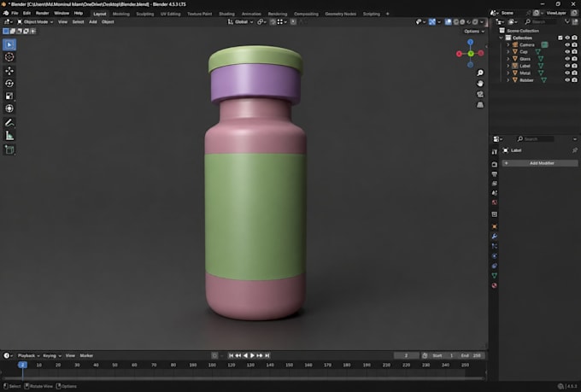Expand the Glass object in outliner

(x=508, y=59)
